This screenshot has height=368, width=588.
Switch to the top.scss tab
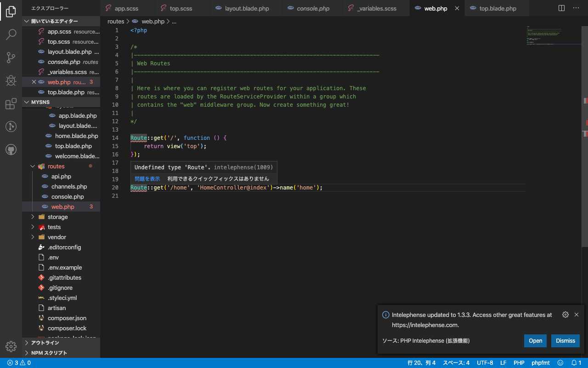[183, 8]
